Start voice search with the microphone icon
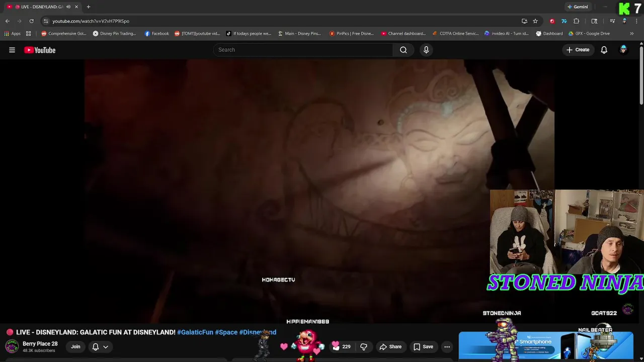The image size is (644, 362). coord(426,50)
